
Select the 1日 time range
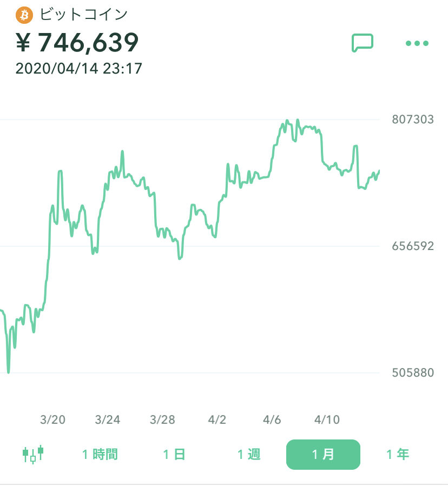click(174, 455)
